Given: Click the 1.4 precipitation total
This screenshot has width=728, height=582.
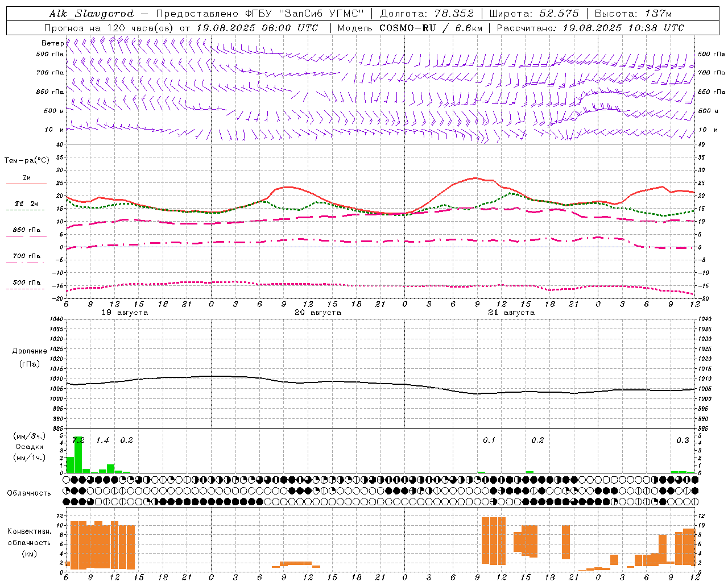Looking at the screenshot, I should click(x=102, y=440).
